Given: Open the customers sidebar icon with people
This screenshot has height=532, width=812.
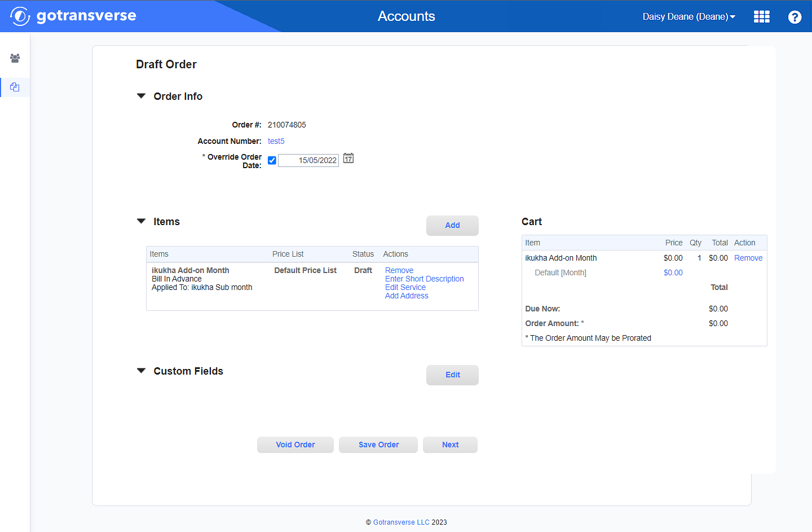Looking at the screenshot, I should point(15,58).
